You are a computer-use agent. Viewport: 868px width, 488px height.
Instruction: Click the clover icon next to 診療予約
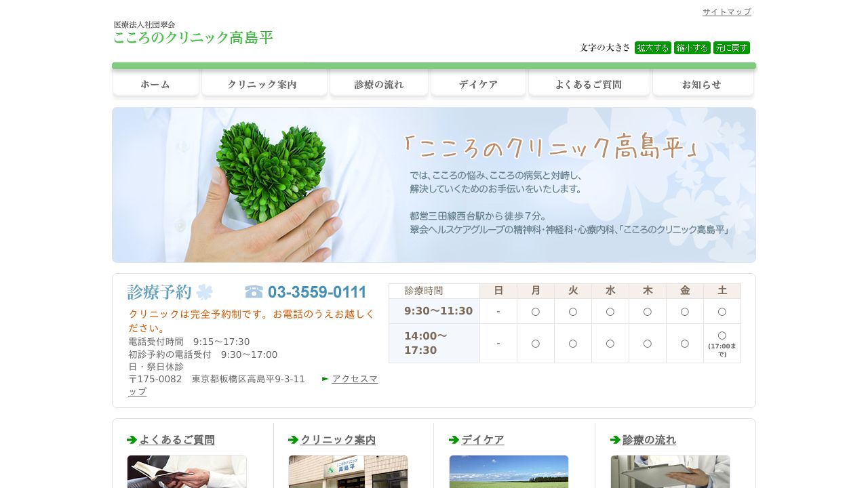point(204,292)
